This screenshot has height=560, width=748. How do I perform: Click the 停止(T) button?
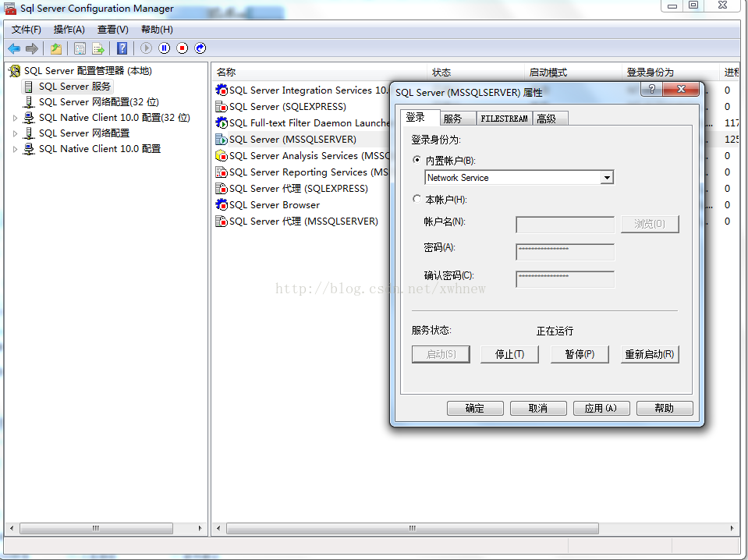pos(509,354)
